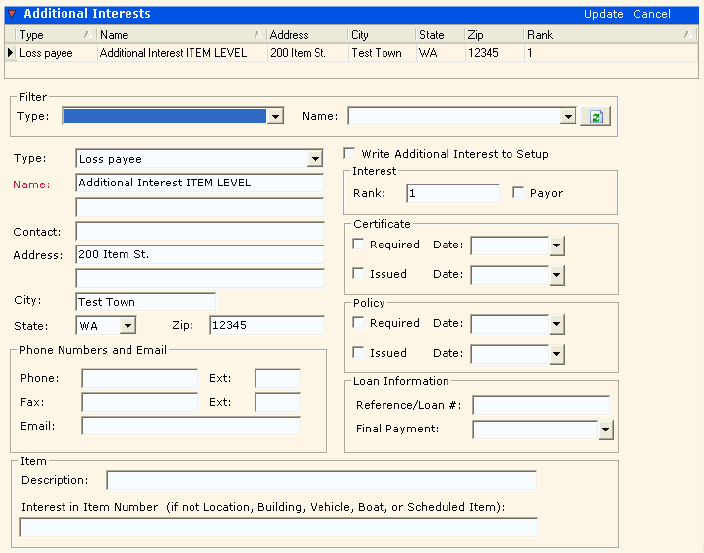Click the Cancel link
The width and height of the screenshot is (704, 553).
[652, 14]
